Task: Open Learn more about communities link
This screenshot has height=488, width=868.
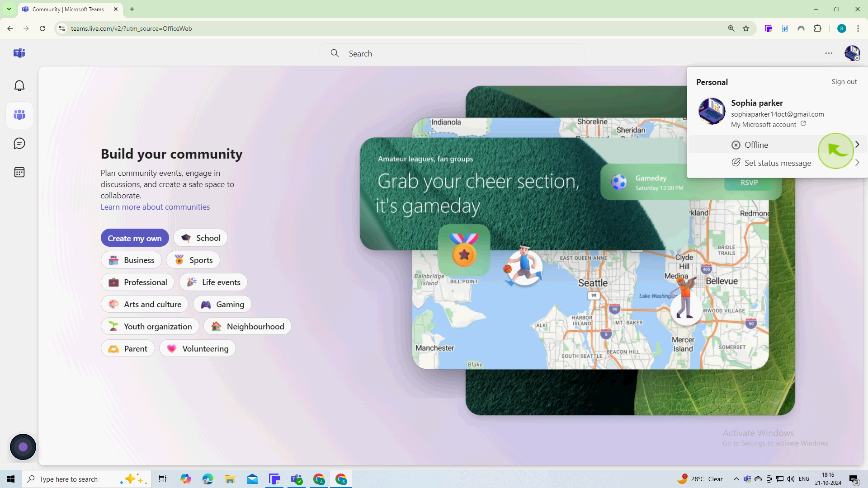Action: point(155,207)
